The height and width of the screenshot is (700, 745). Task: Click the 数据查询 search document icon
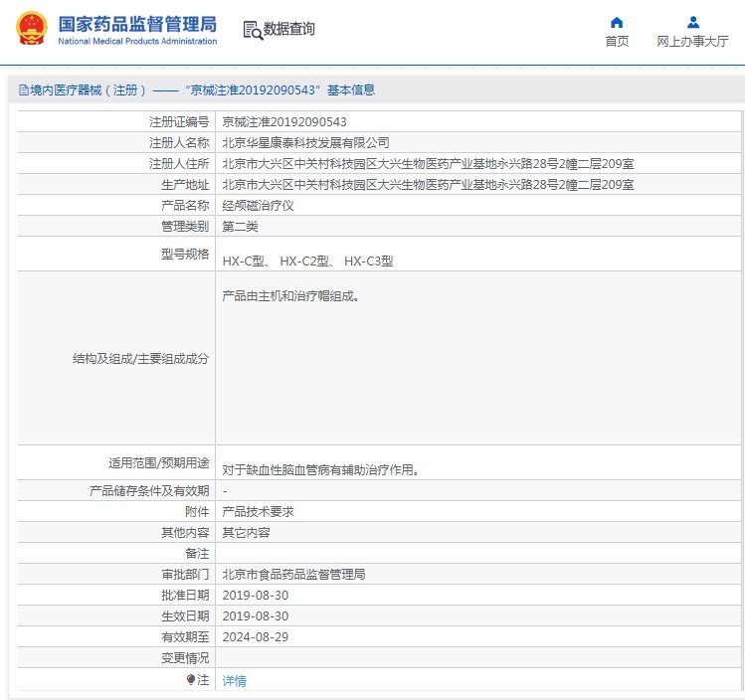tap(253, 30)
